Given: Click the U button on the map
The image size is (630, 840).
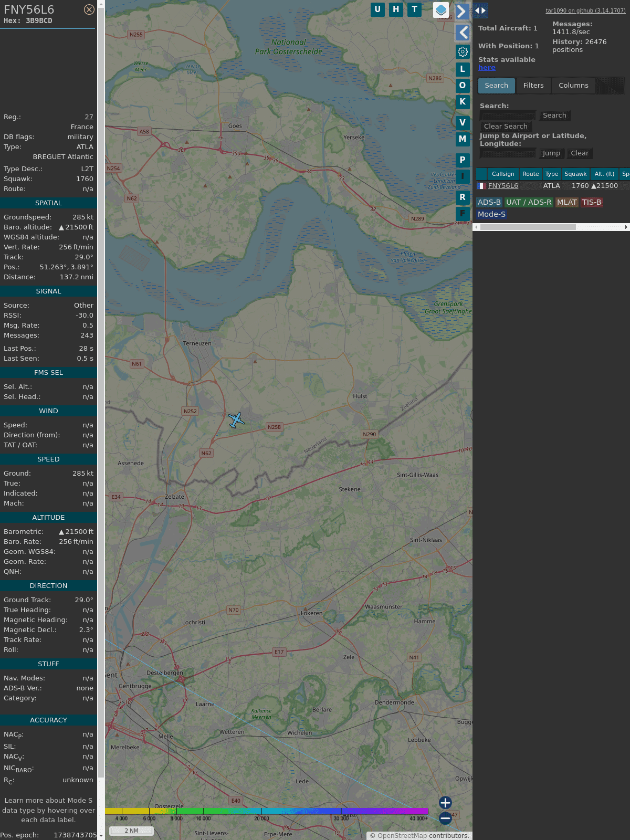Looking at the screenshot, I should pyautogui.click(x=377, y=9).
